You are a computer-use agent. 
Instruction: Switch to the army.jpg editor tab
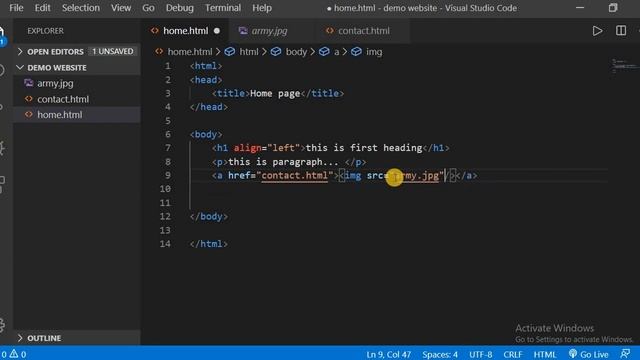tap(269, 31)
